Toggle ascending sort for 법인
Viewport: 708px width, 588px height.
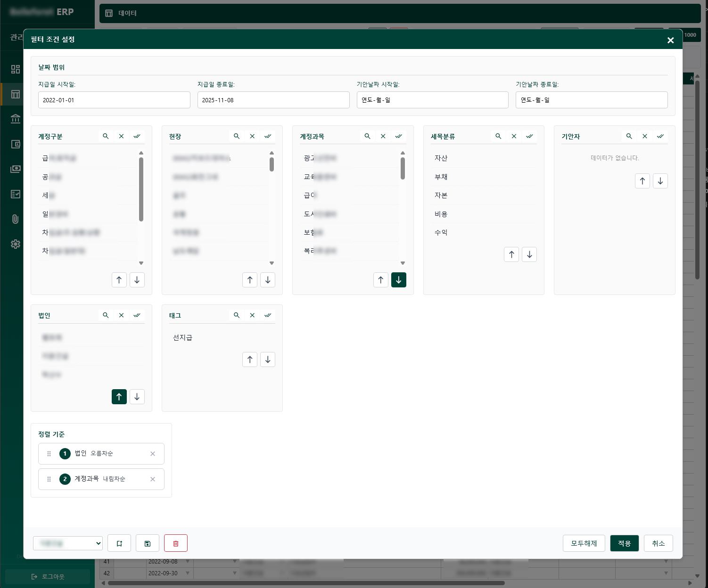pos(119,397)
